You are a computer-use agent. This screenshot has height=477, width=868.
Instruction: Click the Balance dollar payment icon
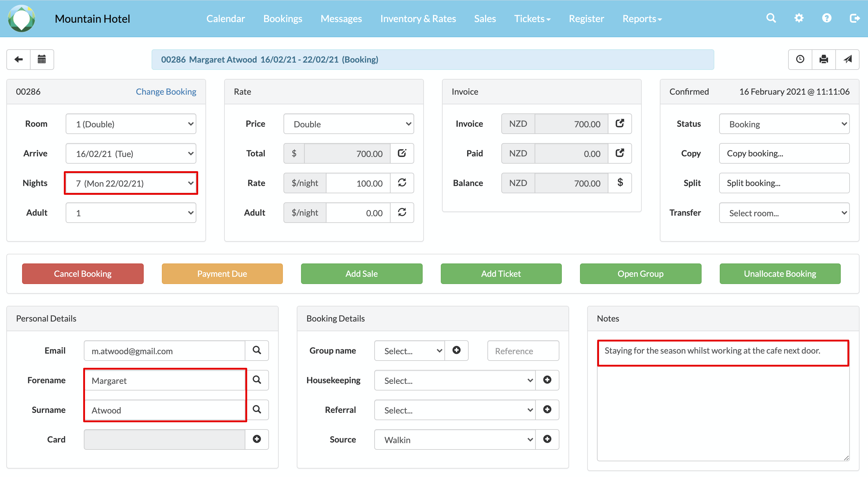[x=620, y=183]
